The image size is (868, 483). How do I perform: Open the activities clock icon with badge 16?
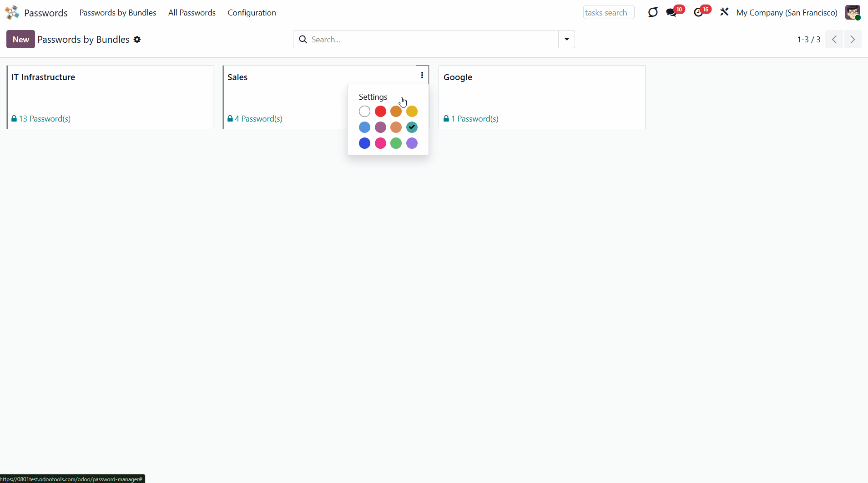click(698, 12)
